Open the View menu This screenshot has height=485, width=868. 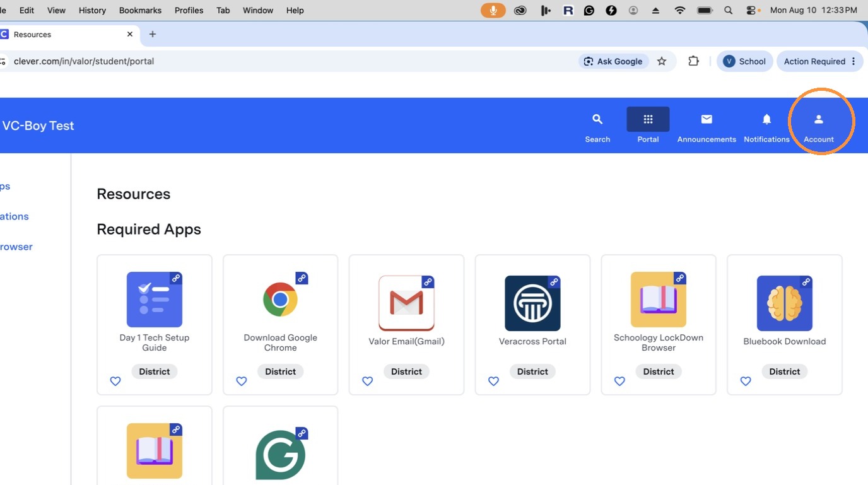(56, 10)
